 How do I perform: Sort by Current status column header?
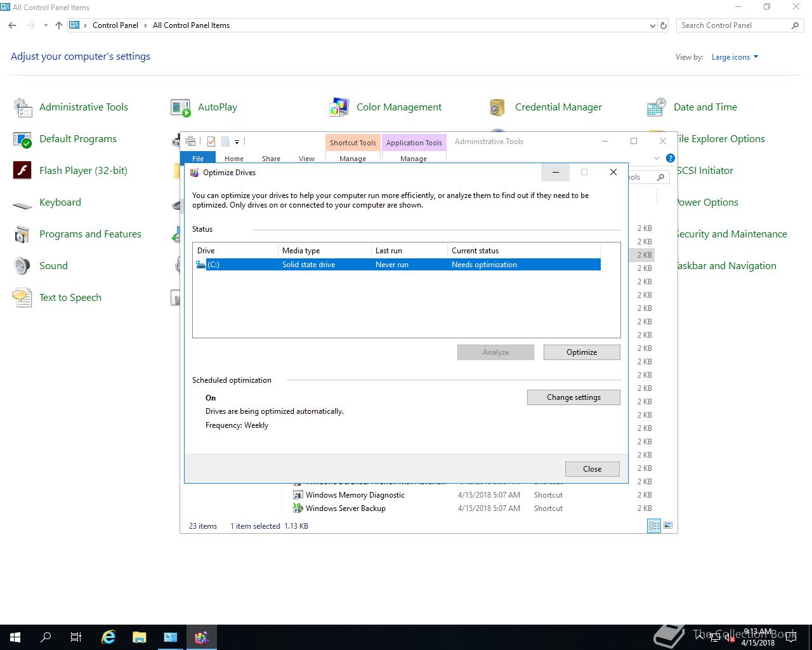(x=524, y=251)
